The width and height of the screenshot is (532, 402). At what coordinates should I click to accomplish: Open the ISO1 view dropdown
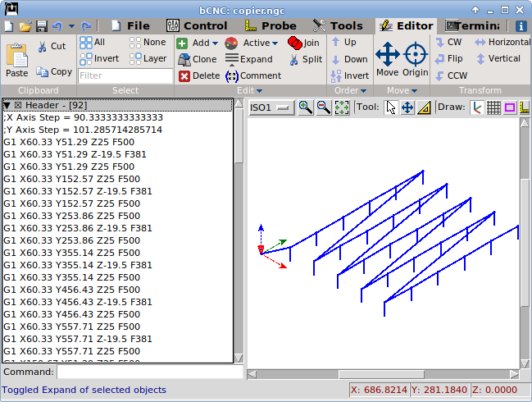tap(271, 107)
